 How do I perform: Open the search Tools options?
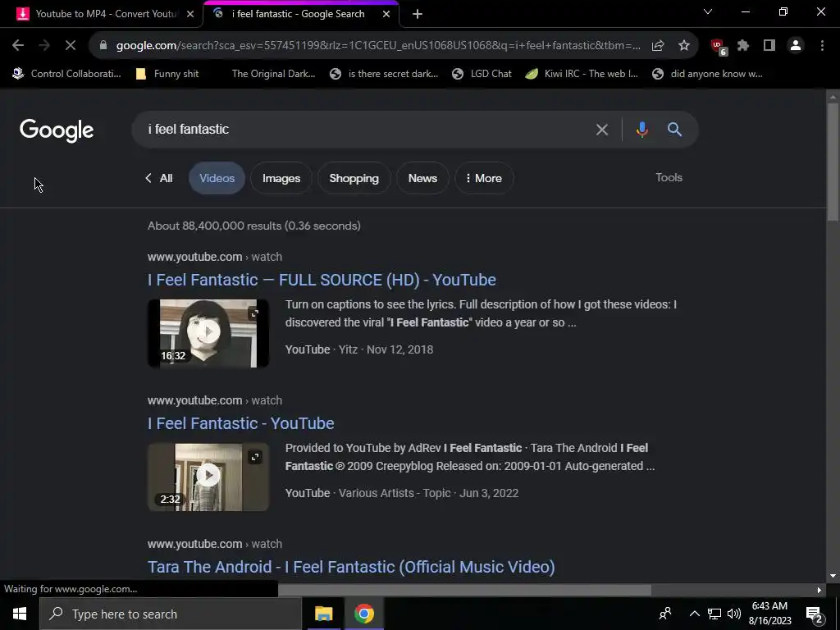coord(669,177)
